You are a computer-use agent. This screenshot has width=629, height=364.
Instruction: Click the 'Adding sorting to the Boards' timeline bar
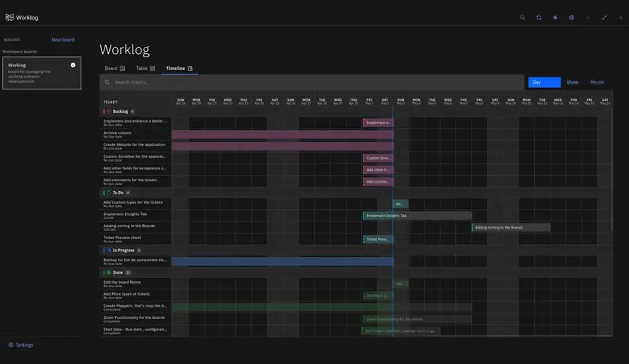(x=511, y=228)
